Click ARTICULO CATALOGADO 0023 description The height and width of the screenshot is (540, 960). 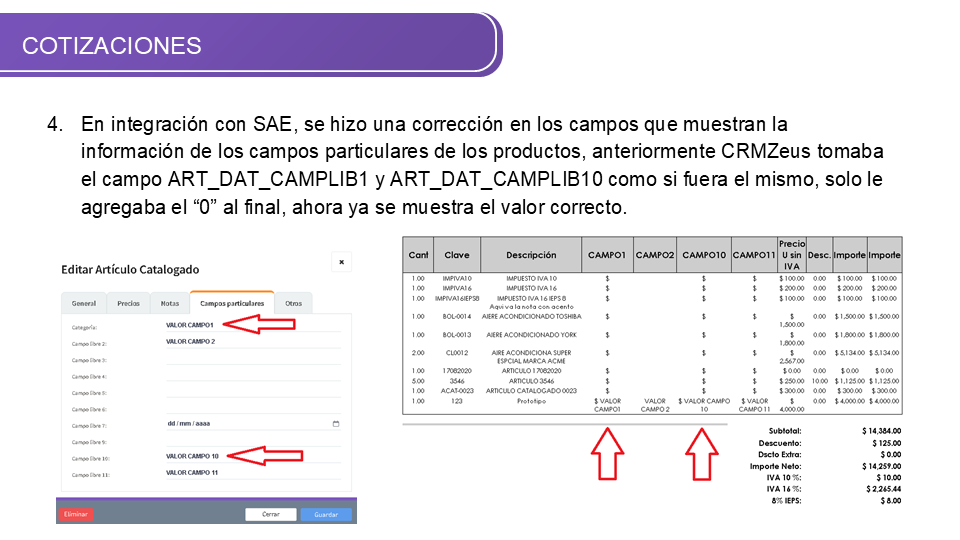tap(531, 391)
